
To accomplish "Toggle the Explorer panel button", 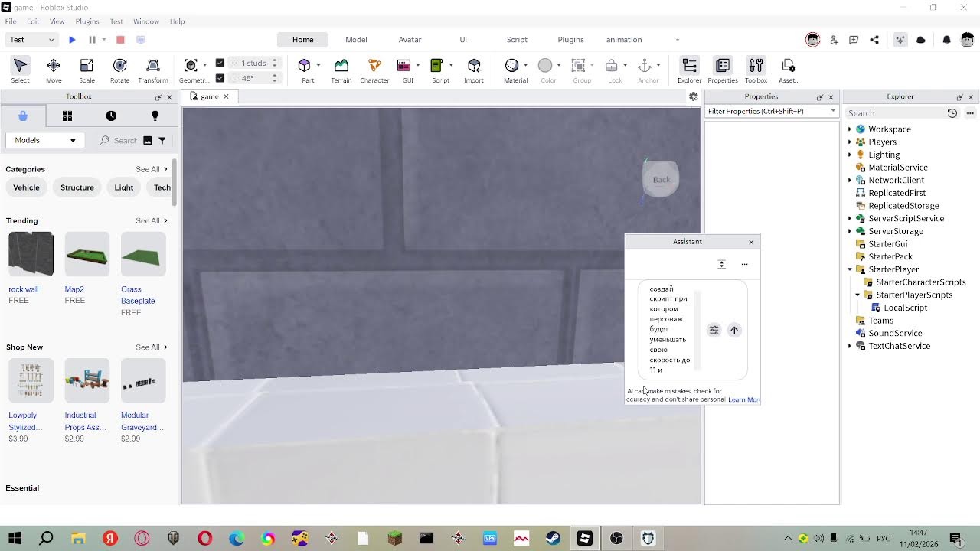I will (x=689, y=70).
